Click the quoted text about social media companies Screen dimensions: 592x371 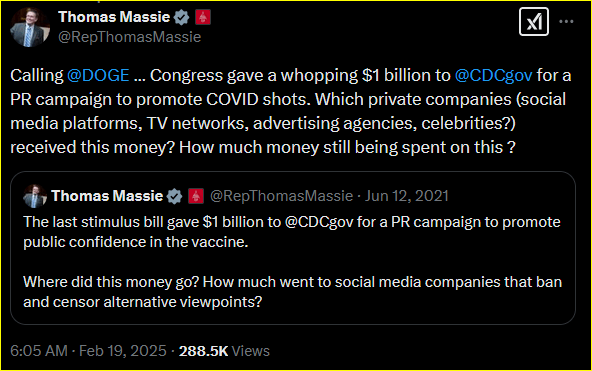point(293,292)
